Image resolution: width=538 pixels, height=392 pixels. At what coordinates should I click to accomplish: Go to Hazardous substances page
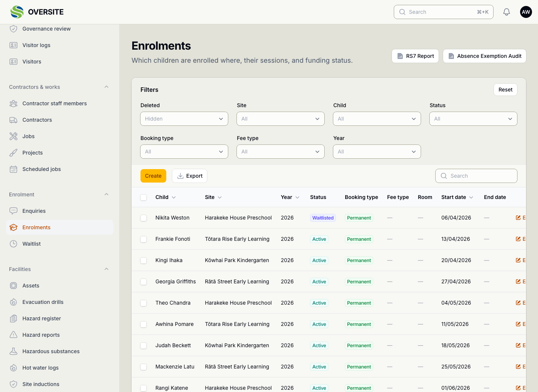point(59,351)
